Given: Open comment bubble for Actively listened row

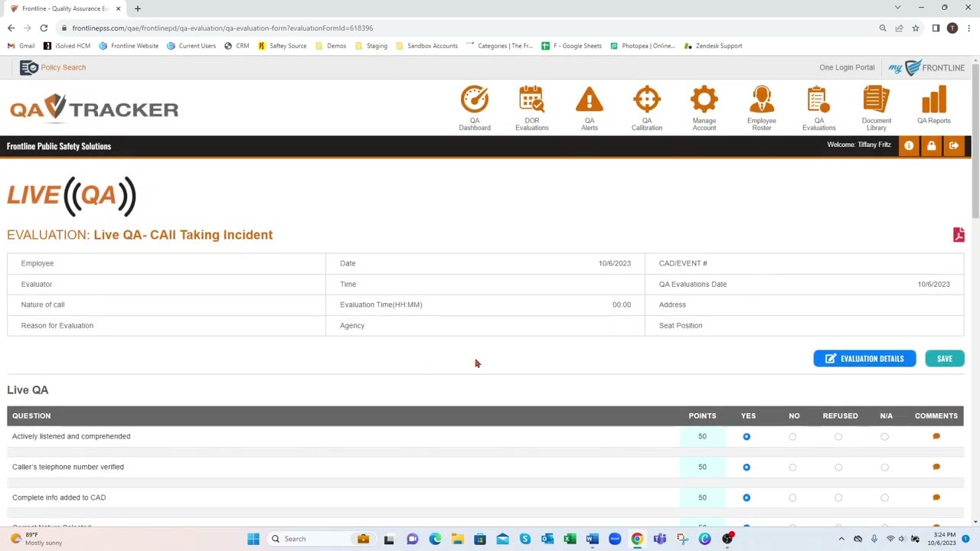Looking at the screenshot, I should point(936,436).
